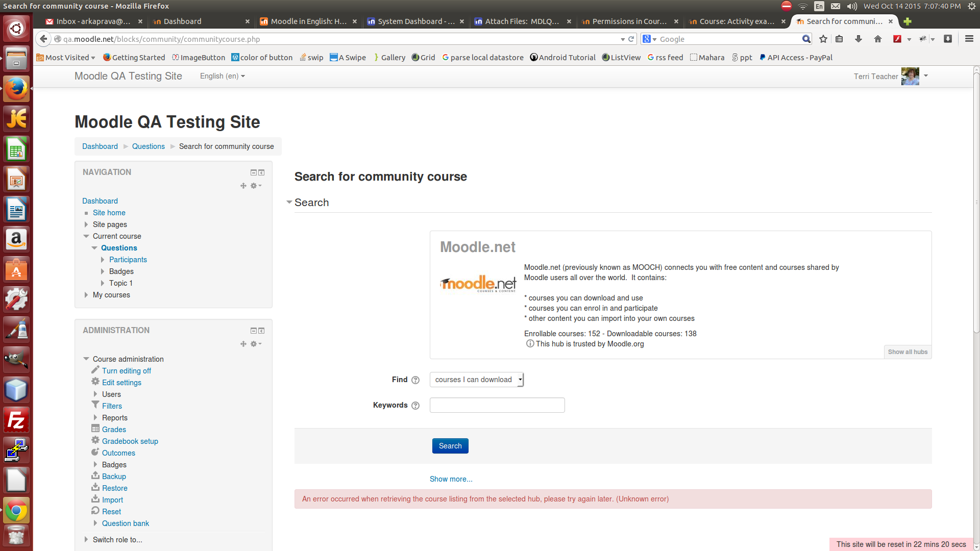
Task: Collapse Course administration node
Action: click(86, 359)
